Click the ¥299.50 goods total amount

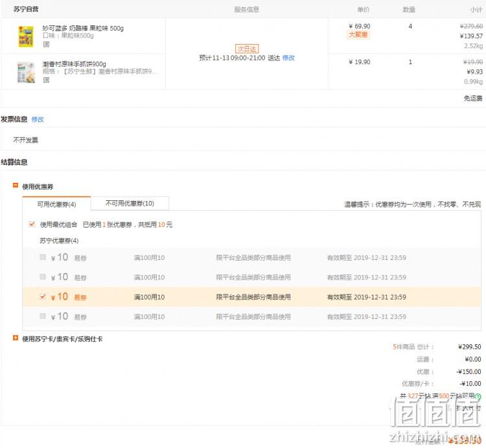pyautogui.click(x=470, y=347)
